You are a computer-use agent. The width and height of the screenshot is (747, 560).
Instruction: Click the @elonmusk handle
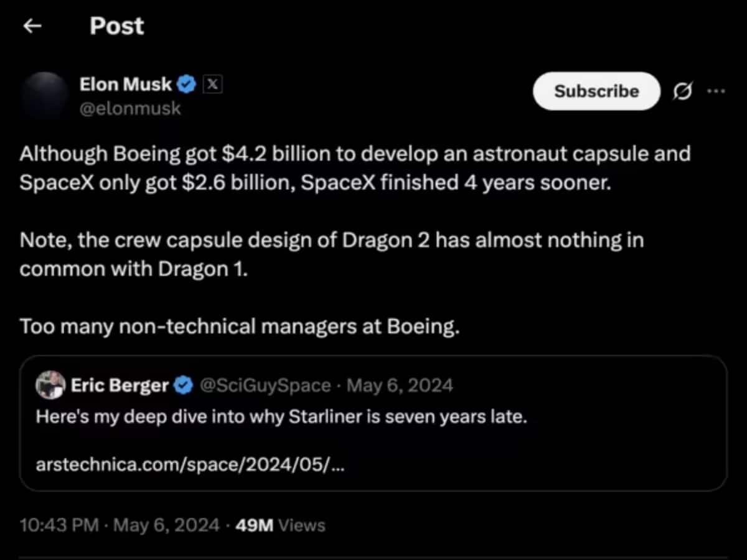(x=130, y=108)
